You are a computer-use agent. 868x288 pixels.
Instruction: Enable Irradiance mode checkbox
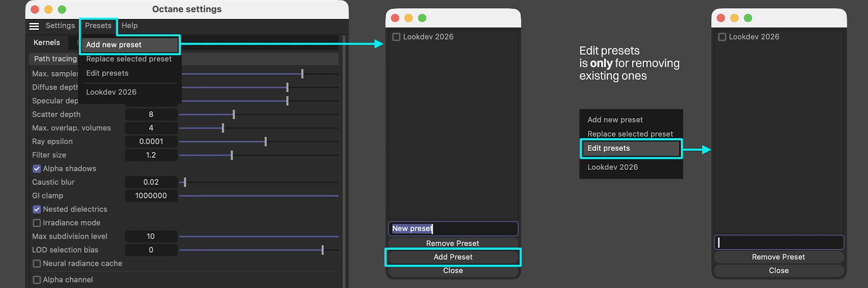pos(37,223)
